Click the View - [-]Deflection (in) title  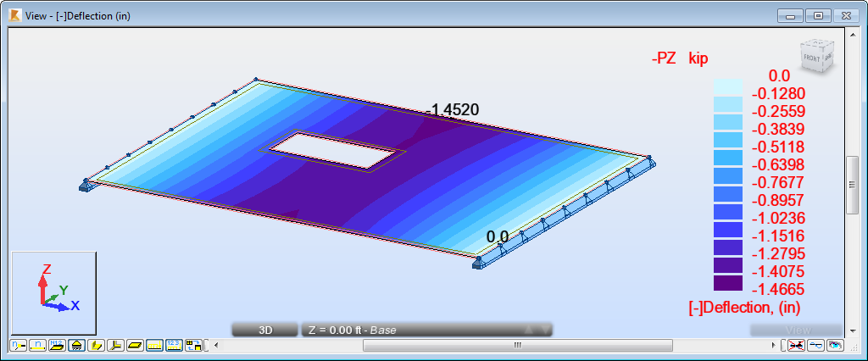pyautogui.click(x=78, y=15)
